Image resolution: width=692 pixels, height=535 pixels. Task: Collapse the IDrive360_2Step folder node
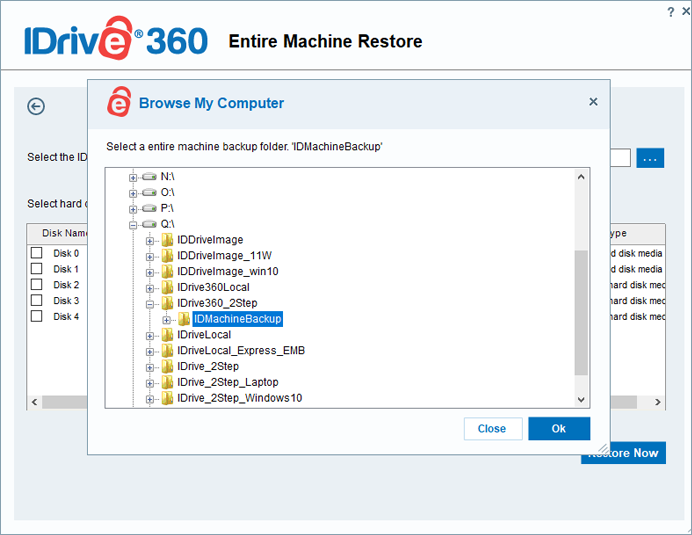point(150,303)
